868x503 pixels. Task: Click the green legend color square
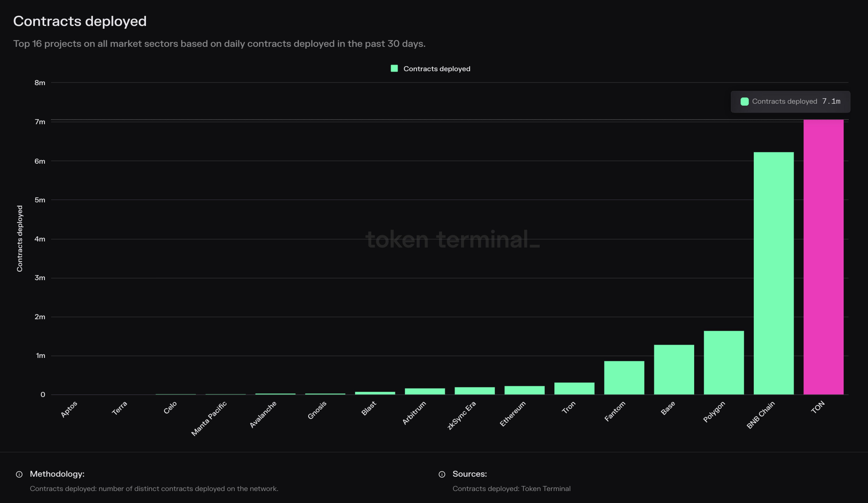coord(394,68)
